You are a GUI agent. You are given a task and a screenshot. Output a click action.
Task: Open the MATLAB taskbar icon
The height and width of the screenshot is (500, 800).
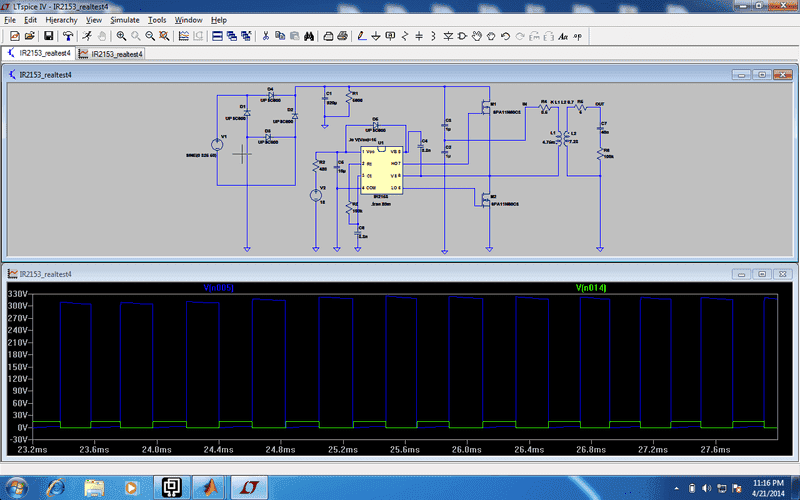[210, 487]
